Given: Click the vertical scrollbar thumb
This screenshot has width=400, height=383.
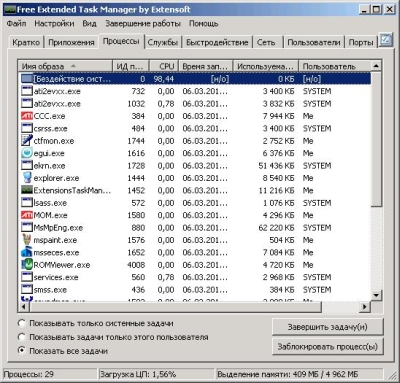Looking at the screenshot, I should point(376,139).
